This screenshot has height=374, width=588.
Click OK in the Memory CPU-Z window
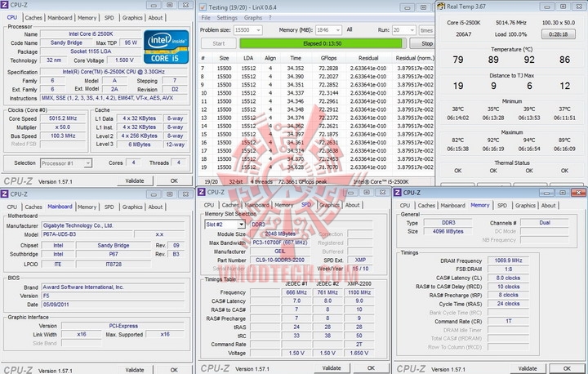(x=567, y=368)
